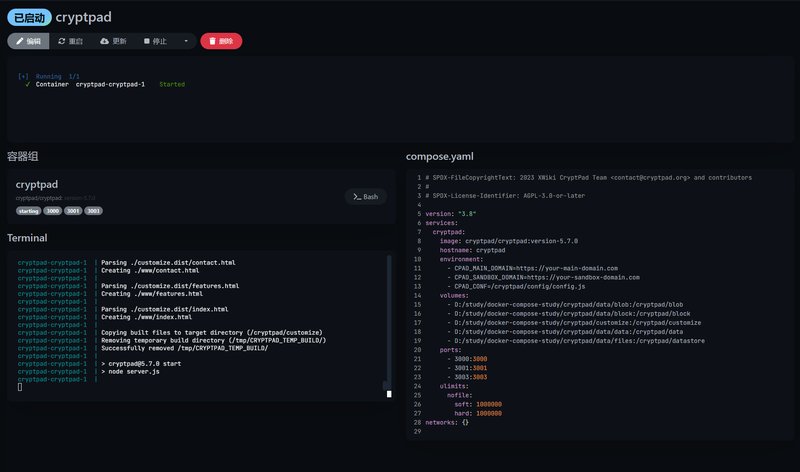Viewport: 800px width, 472px height.
Task: Click the 'hard: 1000000' ulimit line
Action: tap(478, 413)
